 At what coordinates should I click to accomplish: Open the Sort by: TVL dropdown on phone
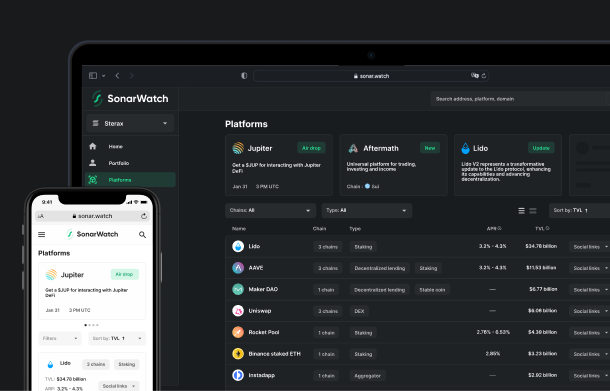[x=117, y=338]
